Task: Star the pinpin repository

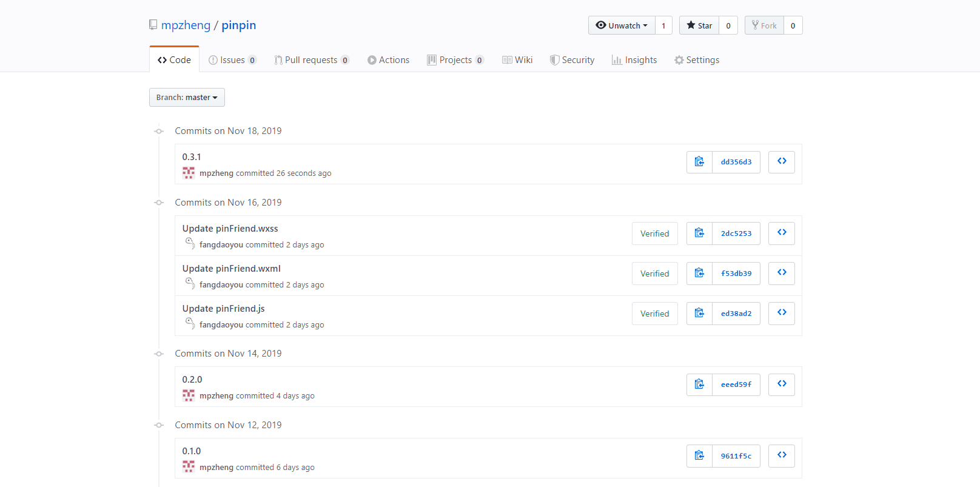Action: pos(699,25)
